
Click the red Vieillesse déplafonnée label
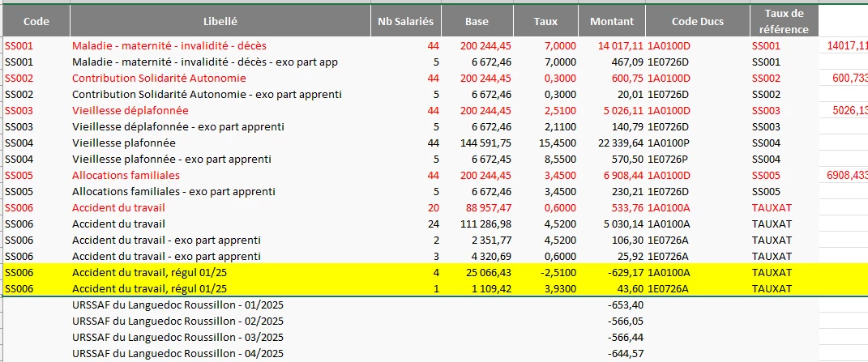click(x=130, y=110)
